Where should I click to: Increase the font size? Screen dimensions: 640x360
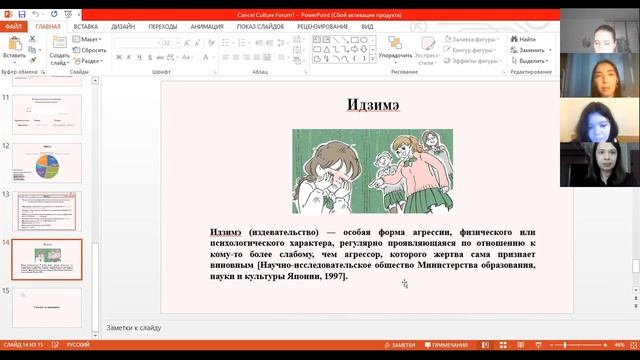[x=187, y=43]
